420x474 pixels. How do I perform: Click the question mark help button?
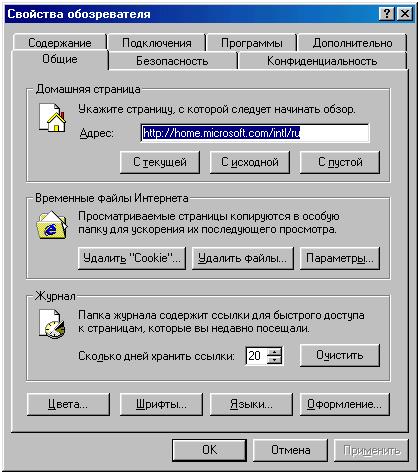387,14
